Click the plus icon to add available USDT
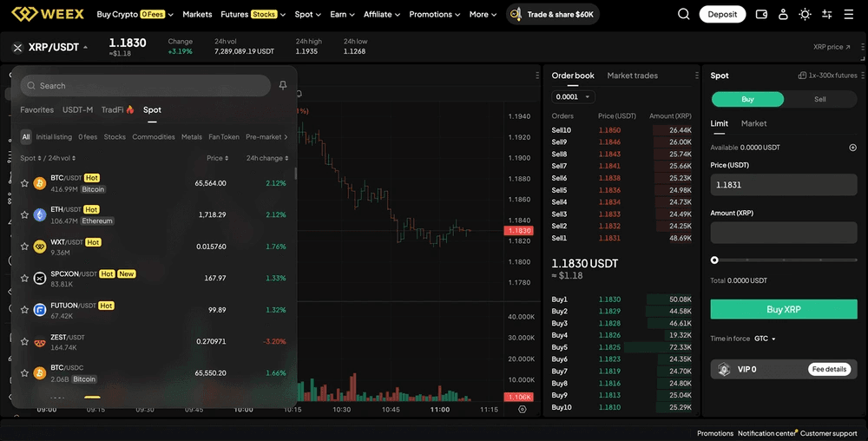Screen dimensions: 868x441 tap(853, 148)
